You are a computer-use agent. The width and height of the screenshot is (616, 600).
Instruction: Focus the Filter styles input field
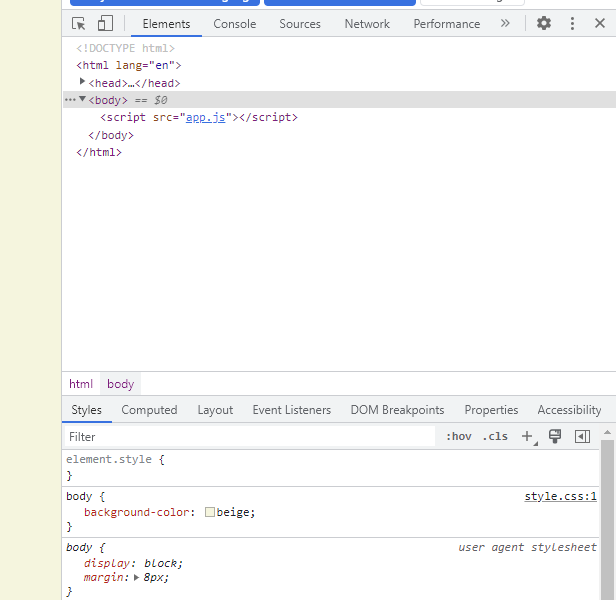250,437
